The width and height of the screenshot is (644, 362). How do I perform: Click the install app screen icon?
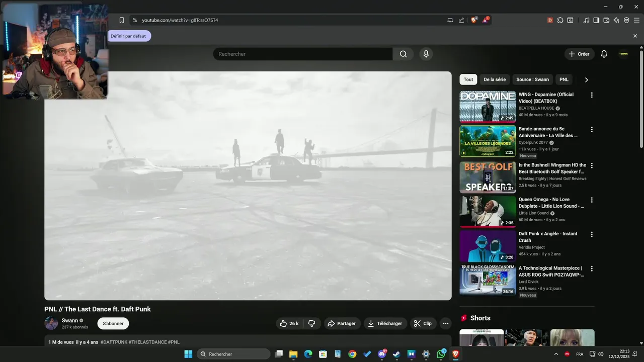[450, 20]
